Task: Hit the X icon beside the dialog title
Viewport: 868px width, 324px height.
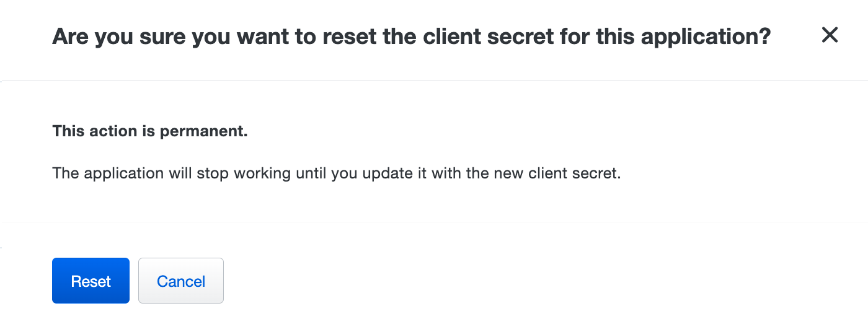Action: (830, 35)
